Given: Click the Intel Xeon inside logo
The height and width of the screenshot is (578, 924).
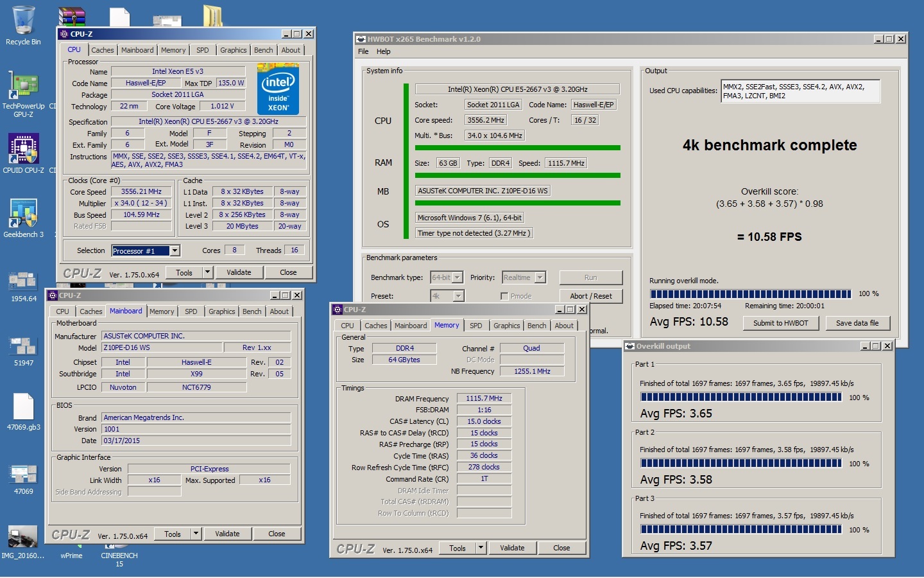Looking at the screenshot, I should 278,88.
